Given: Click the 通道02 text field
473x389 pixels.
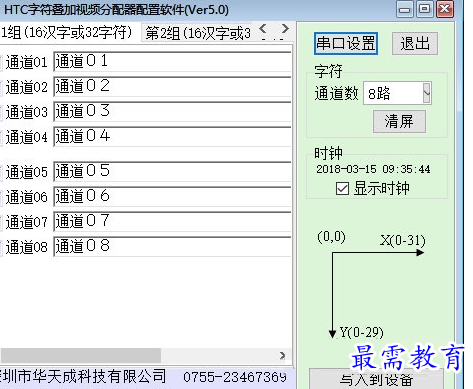Looking at the screenshot, I should (x=172, y=87).
